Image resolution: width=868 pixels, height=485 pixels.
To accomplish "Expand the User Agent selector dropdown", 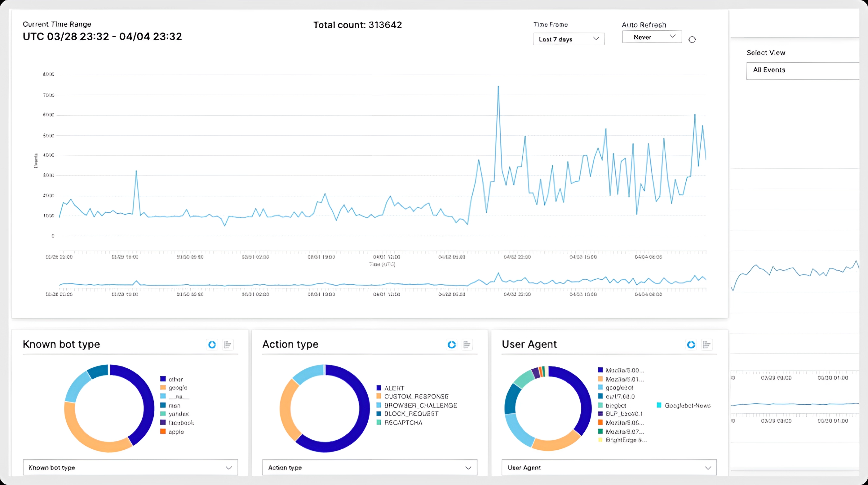I will coord(609,467).
